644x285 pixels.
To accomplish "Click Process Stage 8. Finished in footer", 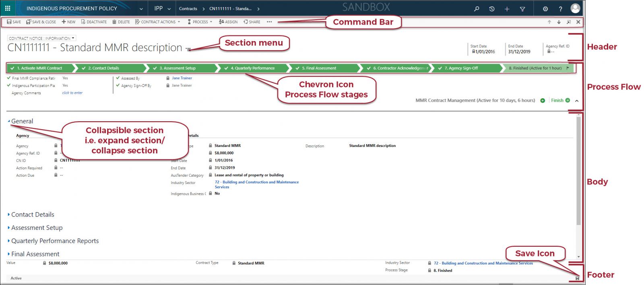I will point(443,271).
